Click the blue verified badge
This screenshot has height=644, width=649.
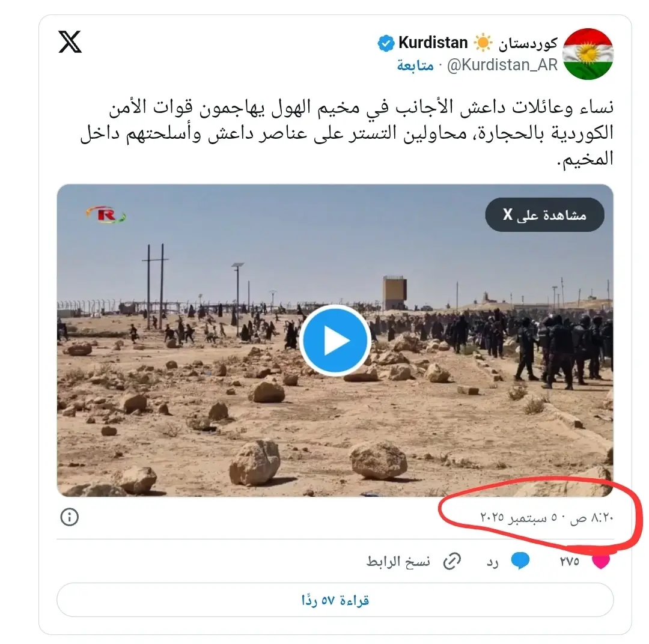coord(386,43)
